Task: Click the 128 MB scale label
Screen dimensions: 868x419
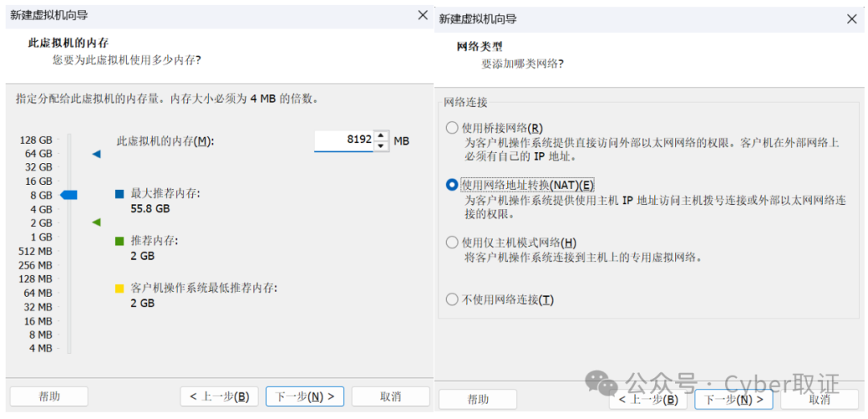Action: (x=35, y=278)
